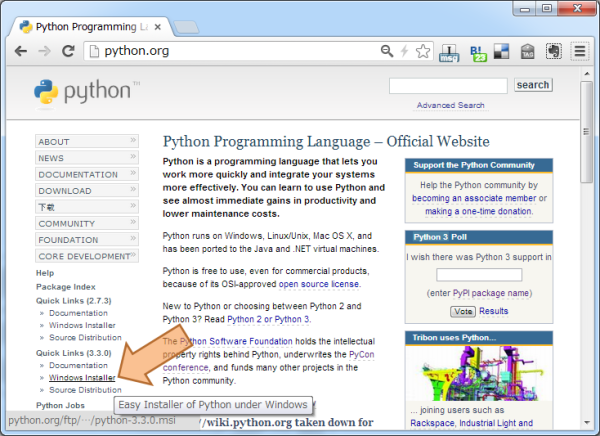Screen dimensions: 600x436
Task: Open the Advanced Search link
Action: [450, 105]
